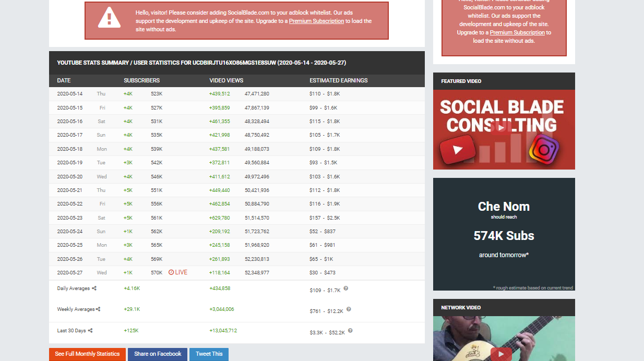This screenshot has height=361, width=644.
Task: Click the ESTIMATED EARNINGS column header
Action: pos(339,81)
